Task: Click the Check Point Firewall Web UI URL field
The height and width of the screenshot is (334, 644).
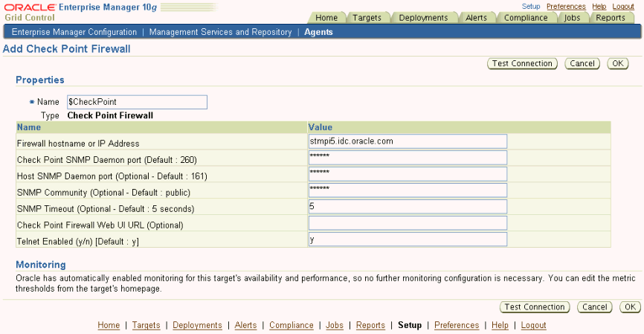Action: (x=408, y=223)
